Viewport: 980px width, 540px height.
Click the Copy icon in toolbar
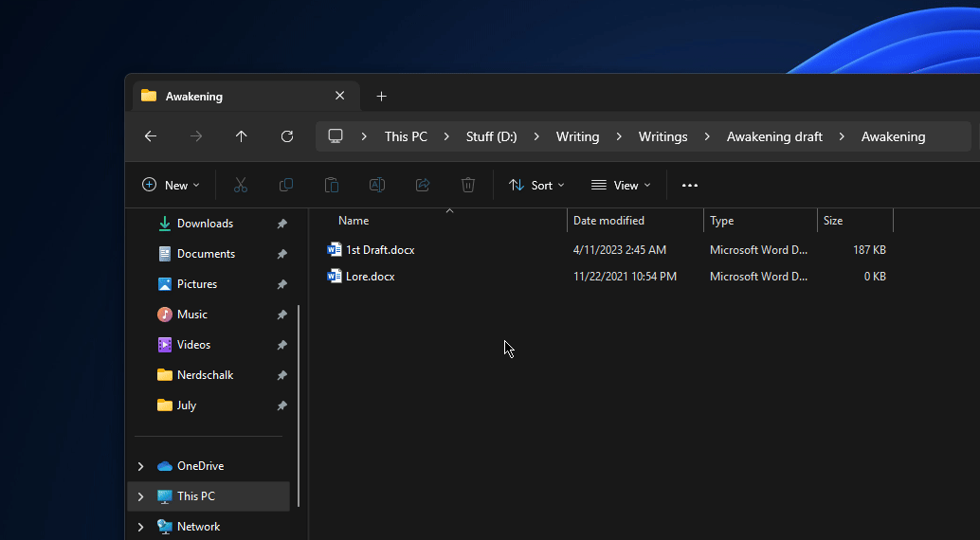click(x=286, y=186)
